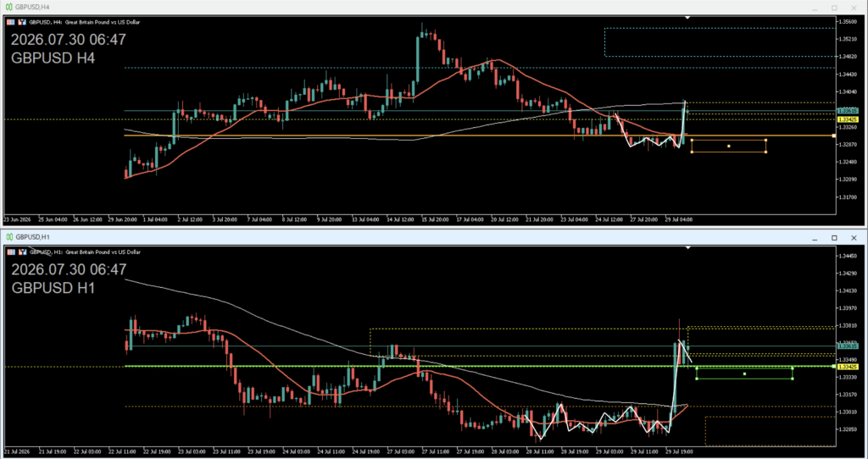Click '23 Jun 2026' on H4 time axis
Screen dimensions: 868x459
(x=15, y=219)
